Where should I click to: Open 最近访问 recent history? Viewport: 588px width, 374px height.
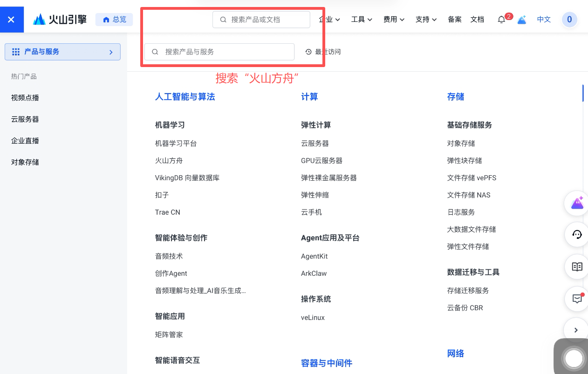323,52
